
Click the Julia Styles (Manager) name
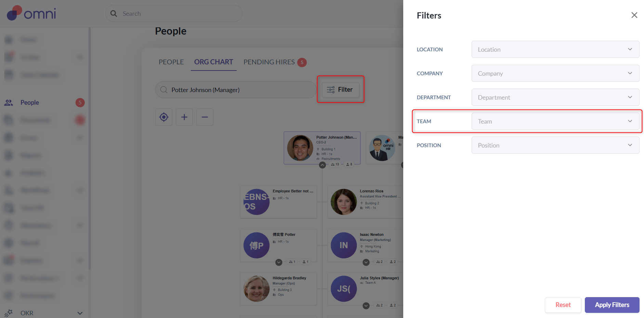(379, 278)
